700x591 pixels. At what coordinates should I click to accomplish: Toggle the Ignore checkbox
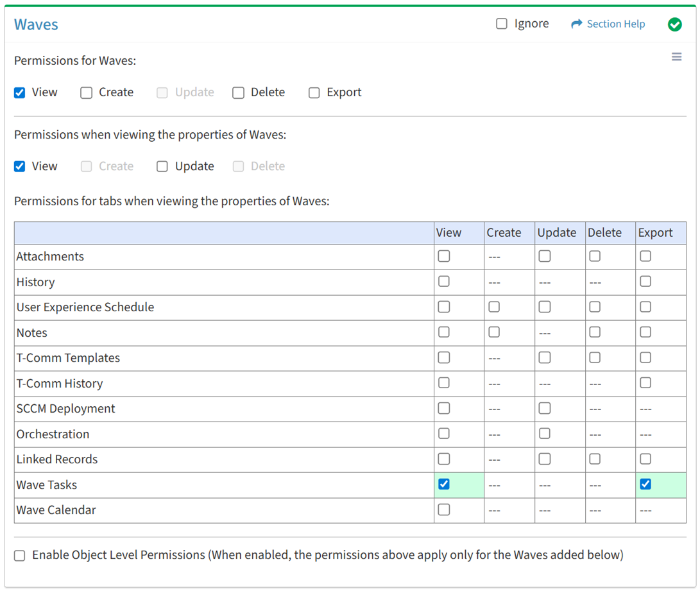click(502, 24)
